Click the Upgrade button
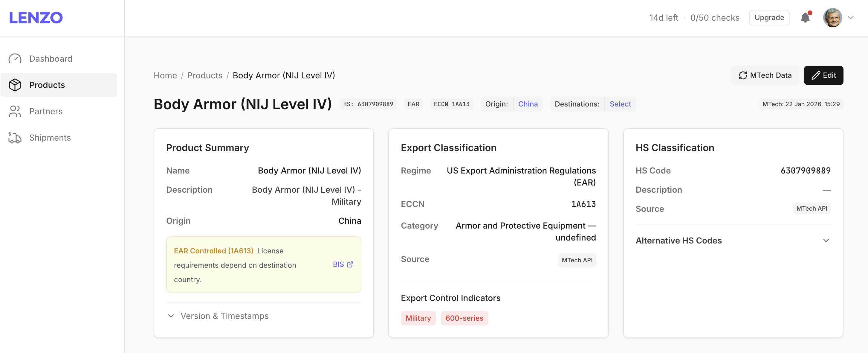 769,18
